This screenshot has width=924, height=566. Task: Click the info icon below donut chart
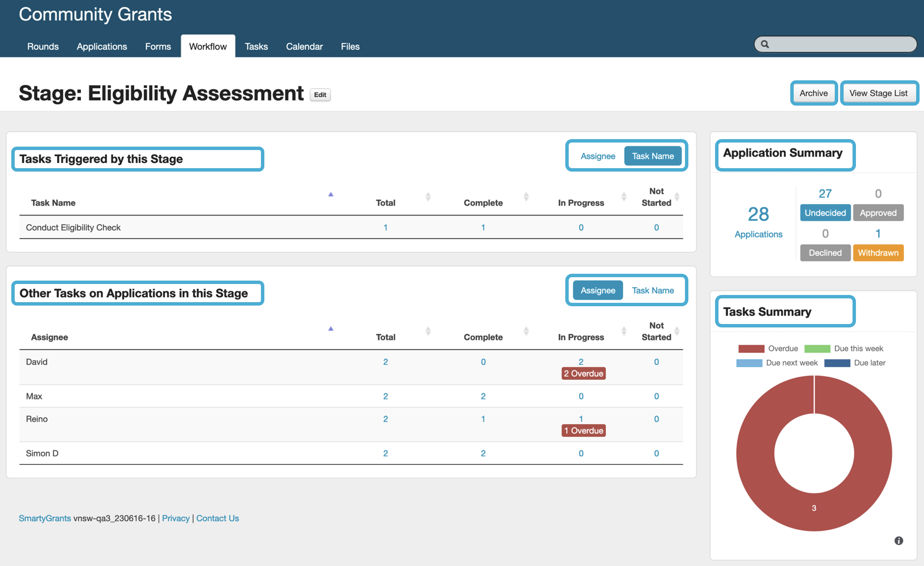(898, 540)
